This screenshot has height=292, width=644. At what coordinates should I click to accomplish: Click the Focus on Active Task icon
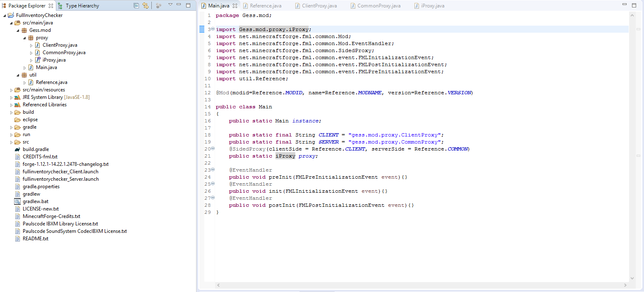(158, 6)
